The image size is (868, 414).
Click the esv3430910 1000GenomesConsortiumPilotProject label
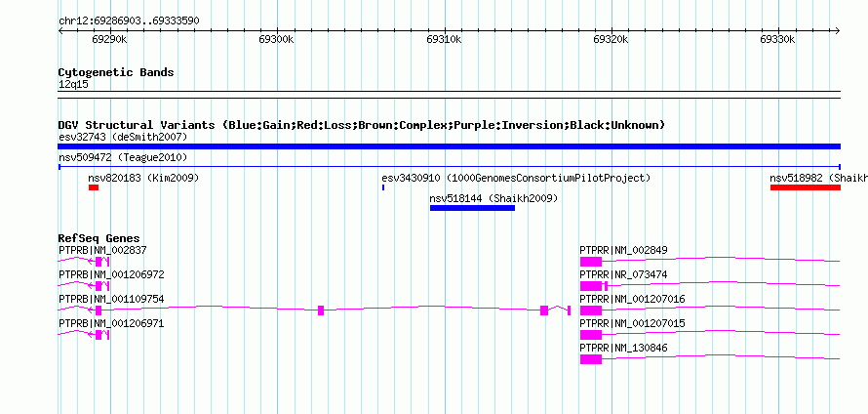(x=516, y=179)
